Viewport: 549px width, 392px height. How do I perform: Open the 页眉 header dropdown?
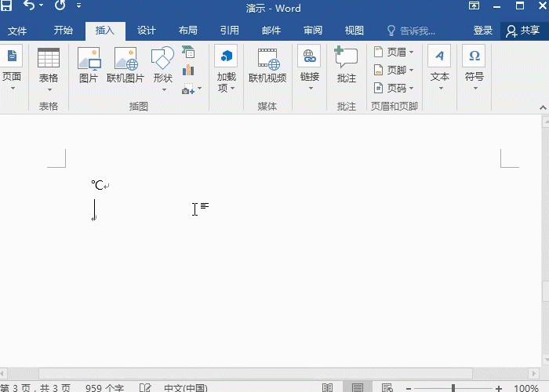pyautogui.click(x=394, y=53)
